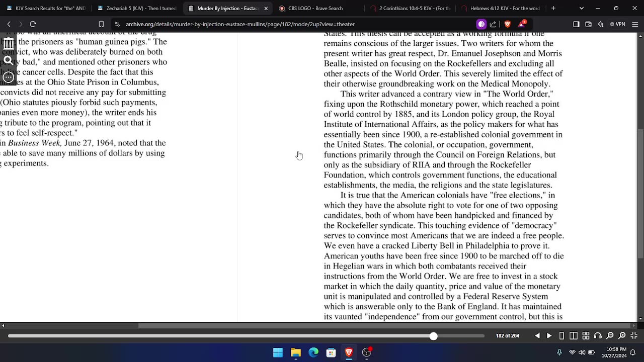Switch to one-page view
This screenshot has height=362, width=644.
click(x=562, y=336)
